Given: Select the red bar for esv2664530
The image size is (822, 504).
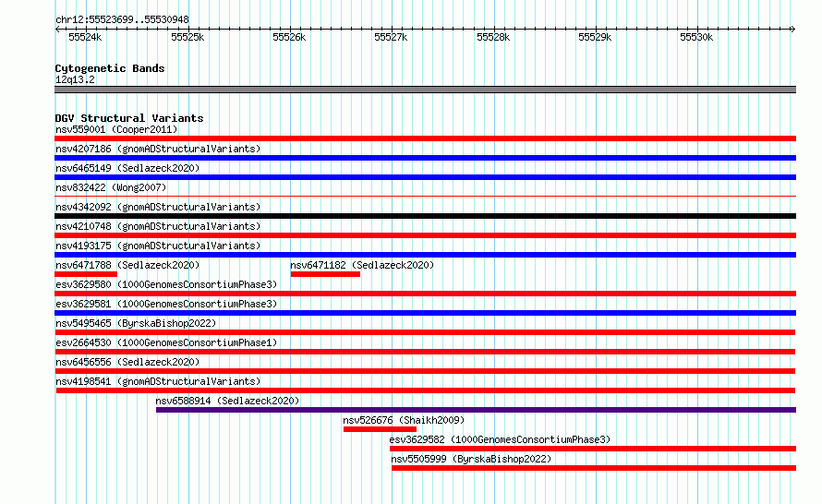Looking at the screenshot, I should (x=425, y=352).
